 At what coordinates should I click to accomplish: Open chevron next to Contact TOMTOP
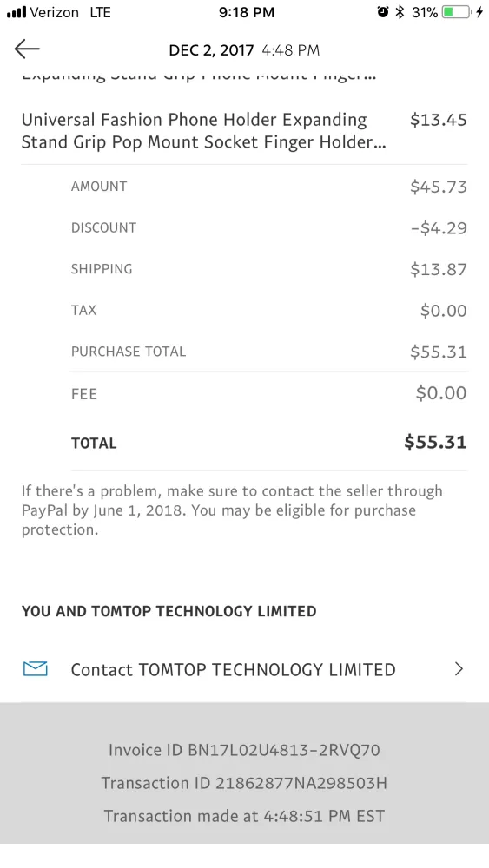click(459, 668)
